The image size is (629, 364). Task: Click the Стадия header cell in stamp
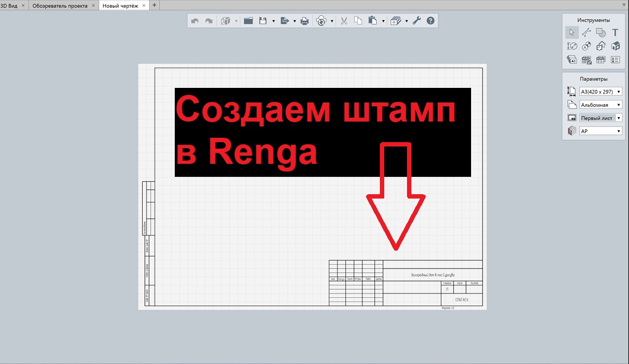coord(447,283)
